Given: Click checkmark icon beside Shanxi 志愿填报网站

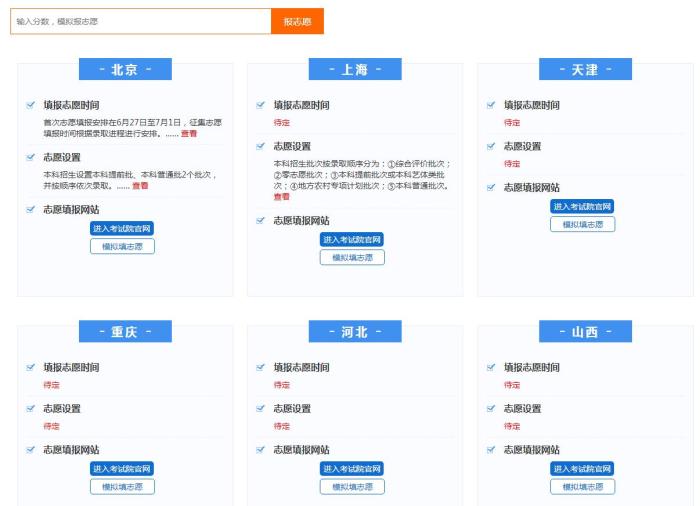Looking at the screenshot, I should click(491, 449).
